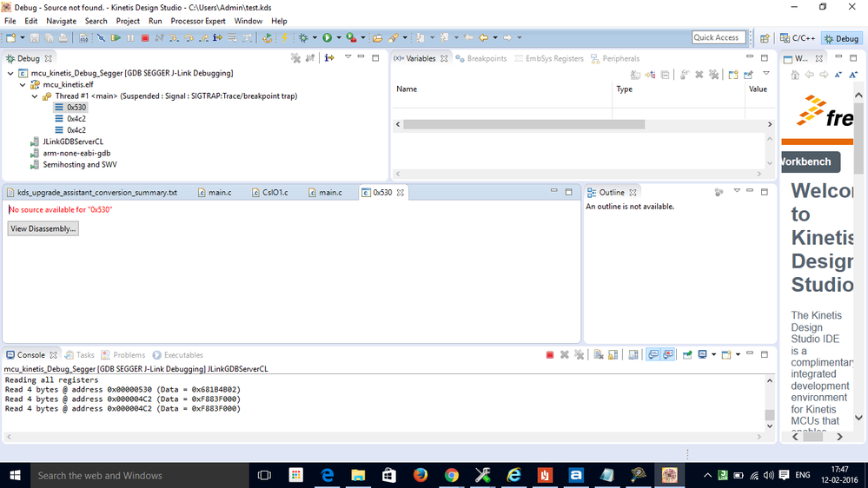Click the Variables horizontal scrollbar thumb

[x=524, y=124]
